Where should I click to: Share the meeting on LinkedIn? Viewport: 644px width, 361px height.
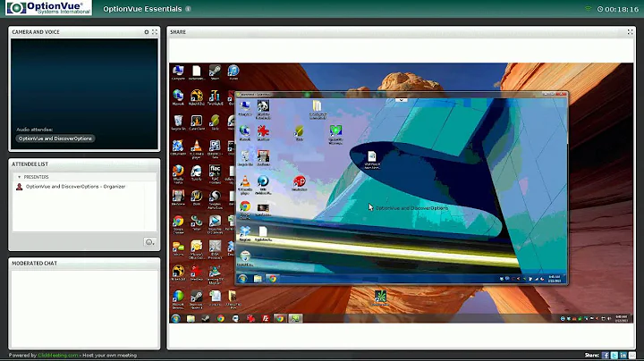click(x=623, y=356)
